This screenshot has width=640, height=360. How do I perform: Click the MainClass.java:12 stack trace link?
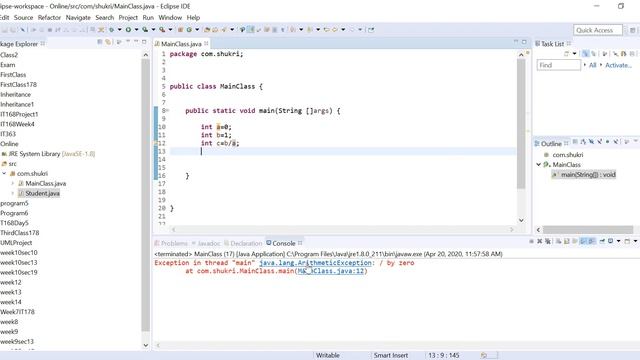tap(331, 271)
